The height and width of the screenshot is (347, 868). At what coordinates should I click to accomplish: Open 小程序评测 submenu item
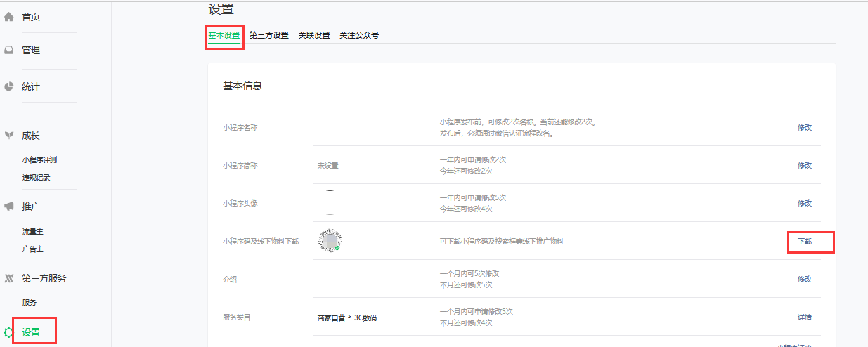39,160
